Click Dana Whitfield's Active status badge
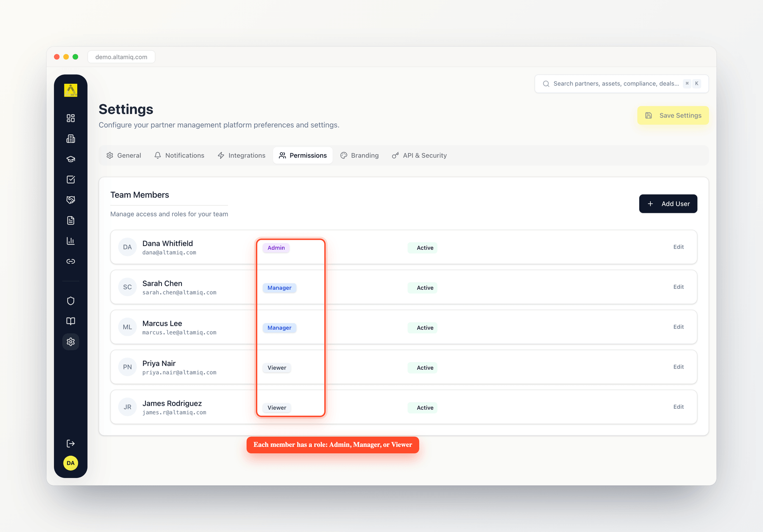763x532 pixels. 422,248
